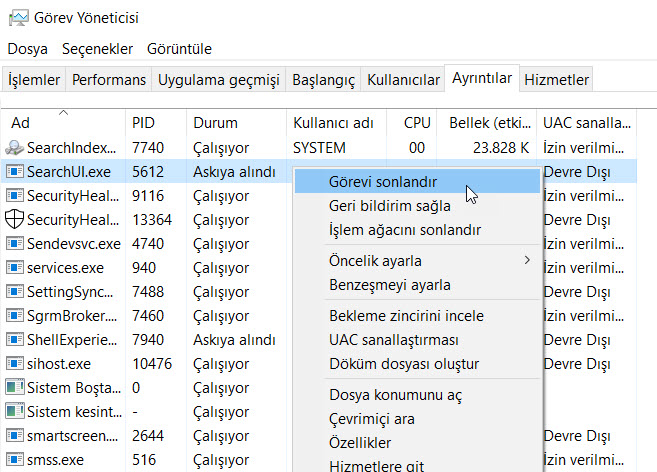Screen dimensions: 657x472
Task: Click PID value 2644
Action: (147, 436)
